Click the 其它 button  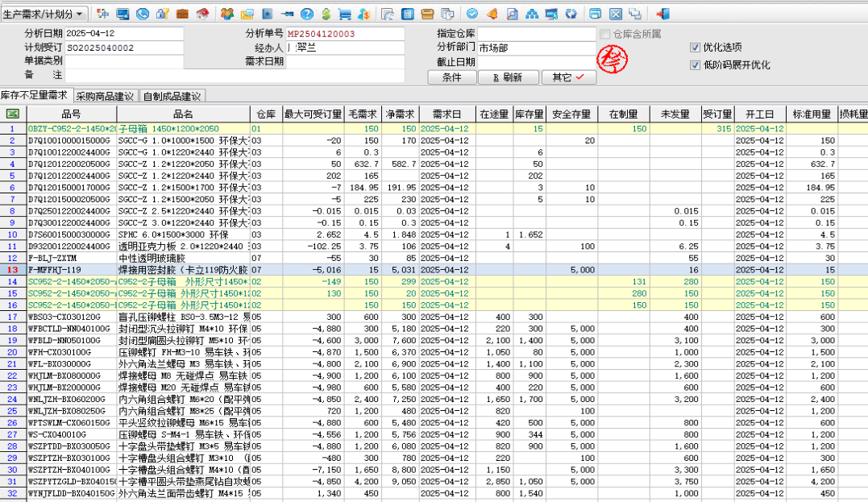[568, 77]
